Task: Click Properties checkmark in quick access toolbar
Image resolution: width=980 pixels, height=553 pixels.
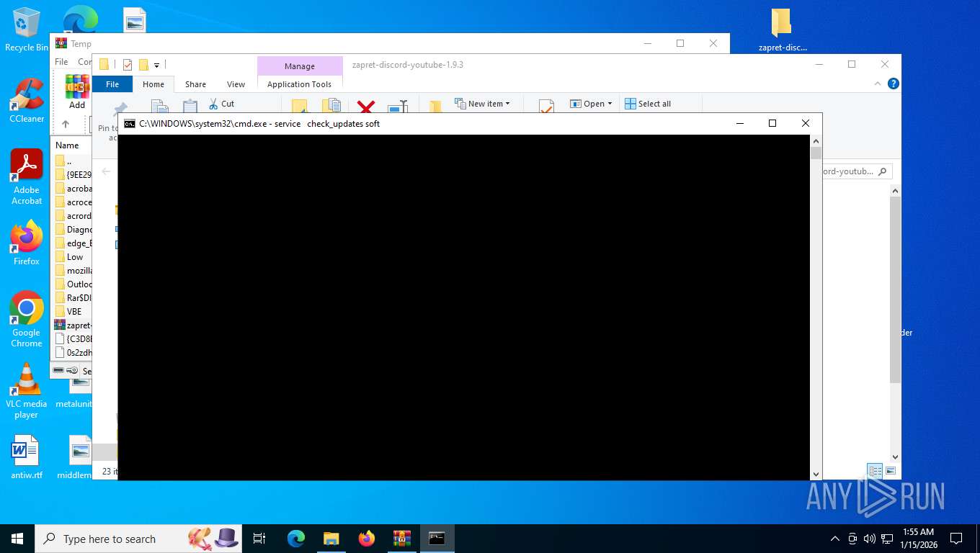Action: pos(127,65)
